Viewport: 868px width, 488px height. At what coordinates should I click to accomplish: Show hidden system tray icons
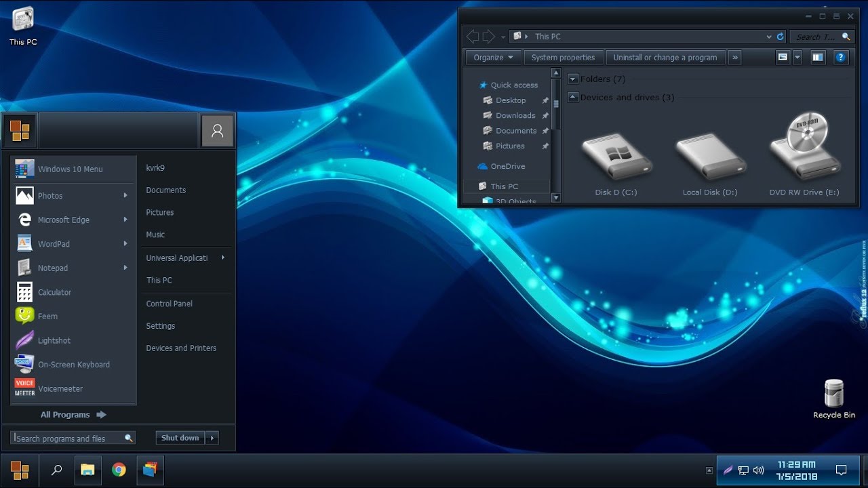709,470
